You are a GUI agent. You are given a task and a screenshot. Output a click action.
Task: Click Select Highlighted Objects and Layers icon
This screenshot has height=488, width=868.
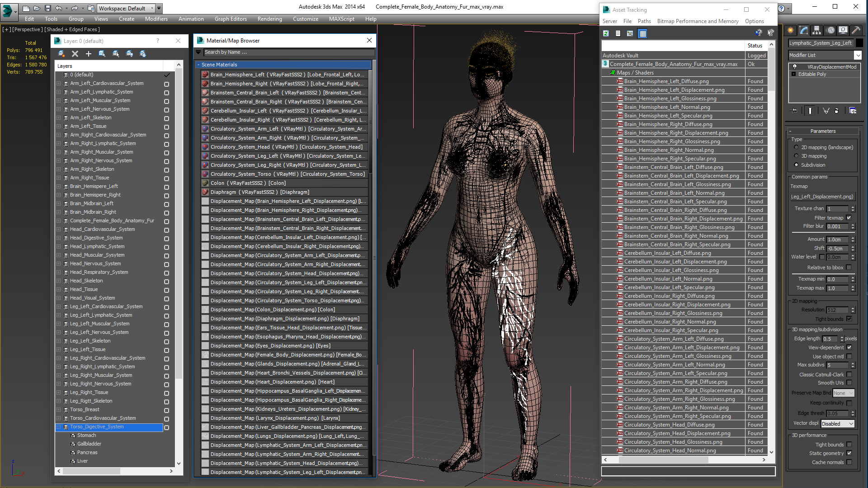102,54
